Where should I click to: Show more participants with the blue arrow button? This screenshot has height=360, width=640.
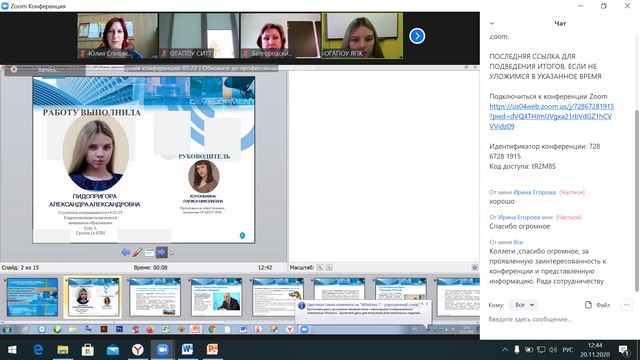click(x=417, y=36)
